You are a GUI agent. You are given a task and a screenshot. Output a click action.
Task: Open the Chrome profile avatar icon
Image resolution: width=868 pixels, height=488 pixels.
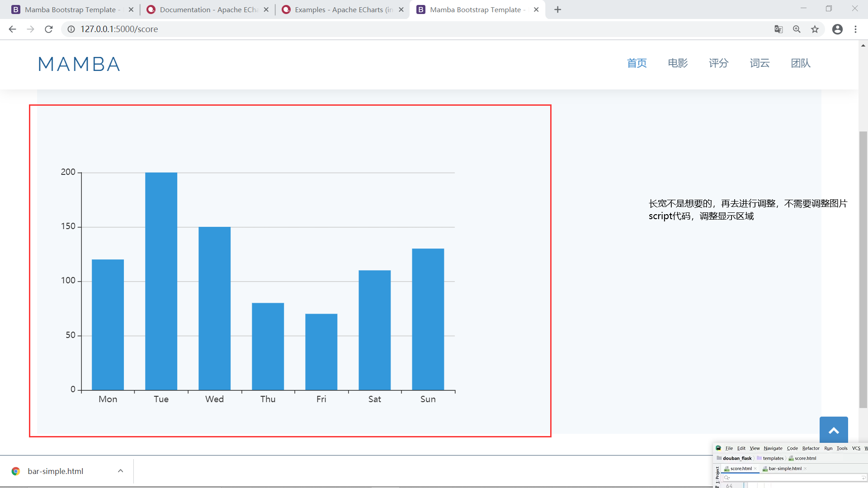pos(837,29)
